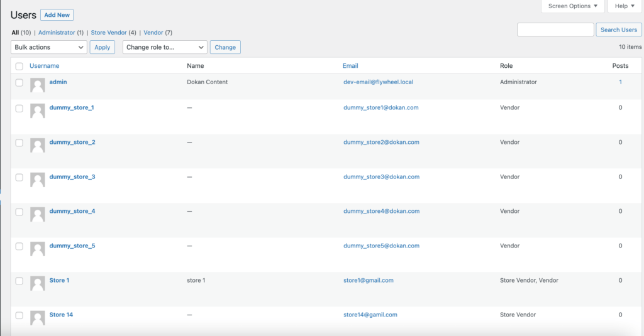644x336 pixels.
Task: Click email dummy_store2@dokan.com
Action: (x=381, y=142)
